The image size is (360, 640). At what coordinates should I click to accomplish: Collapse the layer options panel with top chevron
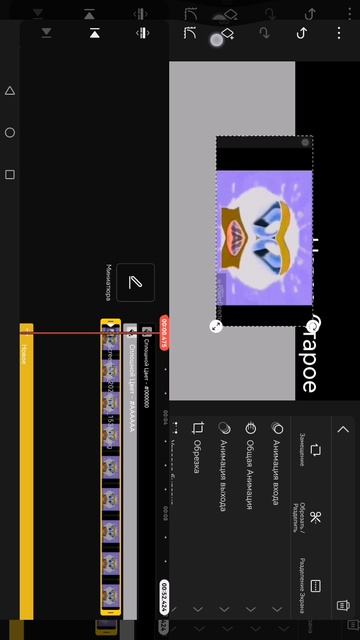tap(343, 429)
